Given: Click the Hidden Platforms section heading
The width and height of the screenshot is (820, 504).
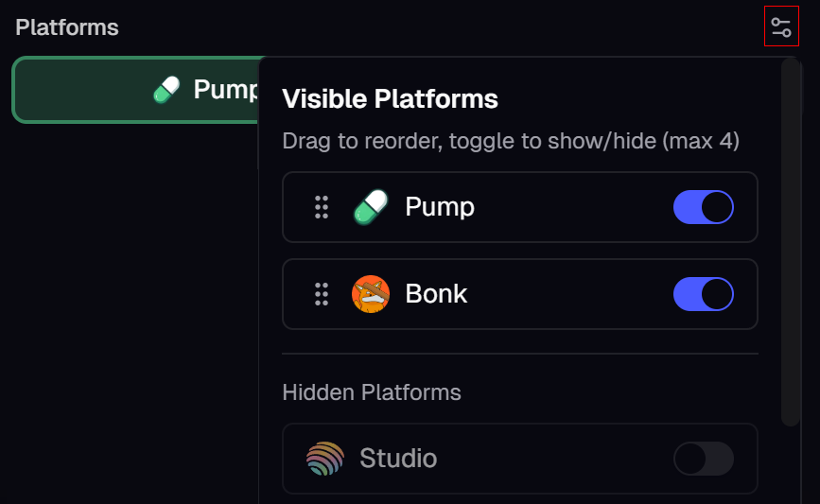Looking at the screenshot, I should 372,391.
